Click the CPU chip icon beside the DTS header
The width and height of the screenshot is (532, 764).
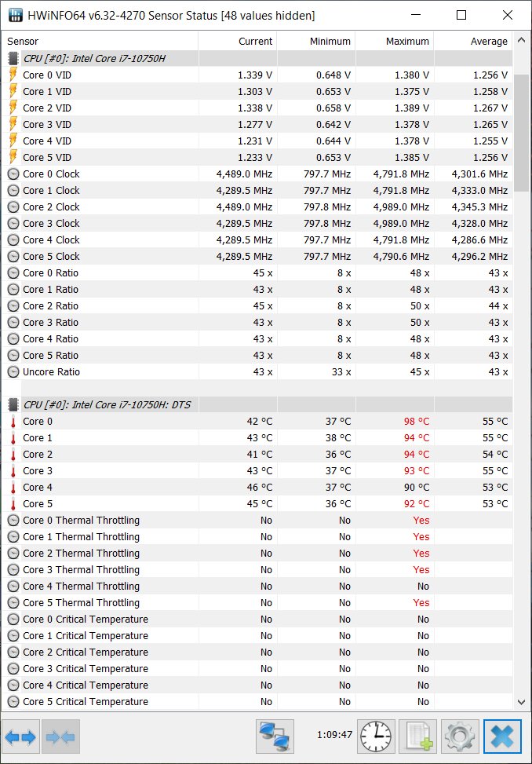point(13,405)
